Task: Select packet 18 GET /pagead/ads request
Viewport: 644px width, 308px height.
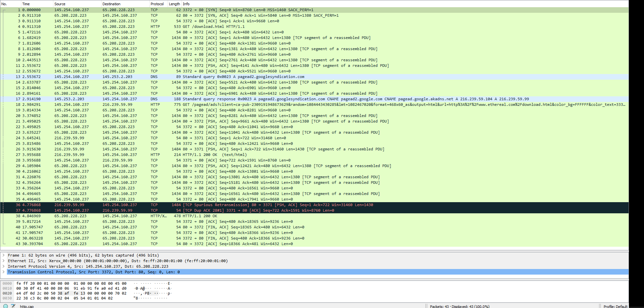Action: click(314, 105)
